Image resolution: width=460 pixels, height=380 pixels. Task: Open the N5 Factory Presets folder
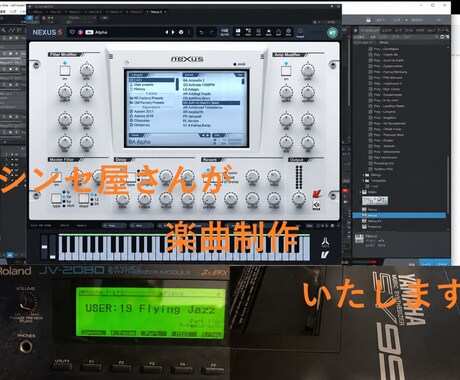click(x=146, y=98)
